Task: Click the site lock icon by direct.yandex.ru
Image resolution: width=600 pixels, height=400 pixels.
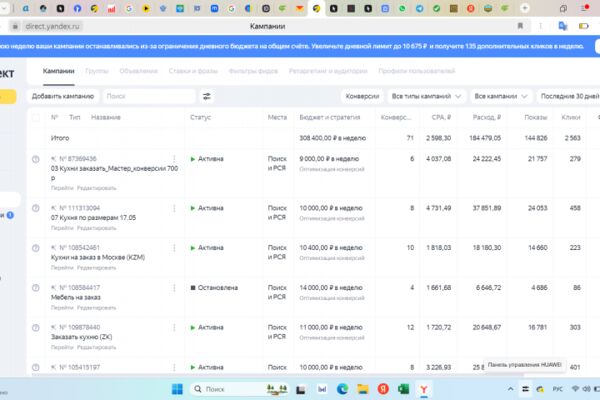Action: [15, 26]
